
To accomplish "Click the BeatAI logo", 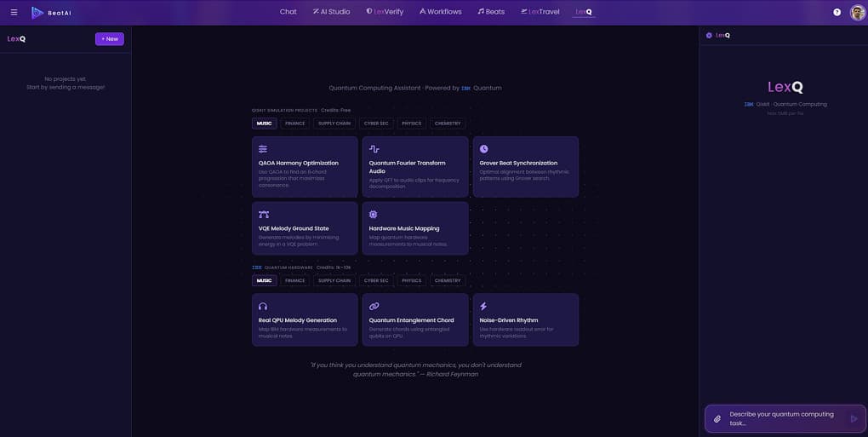I will tap(50, 13).
